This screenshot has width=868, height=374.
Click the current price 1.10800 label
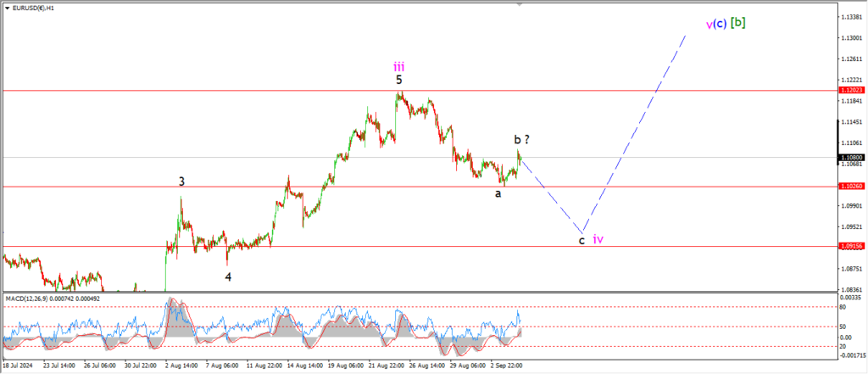pyautogui.click(x=851, y=158)
